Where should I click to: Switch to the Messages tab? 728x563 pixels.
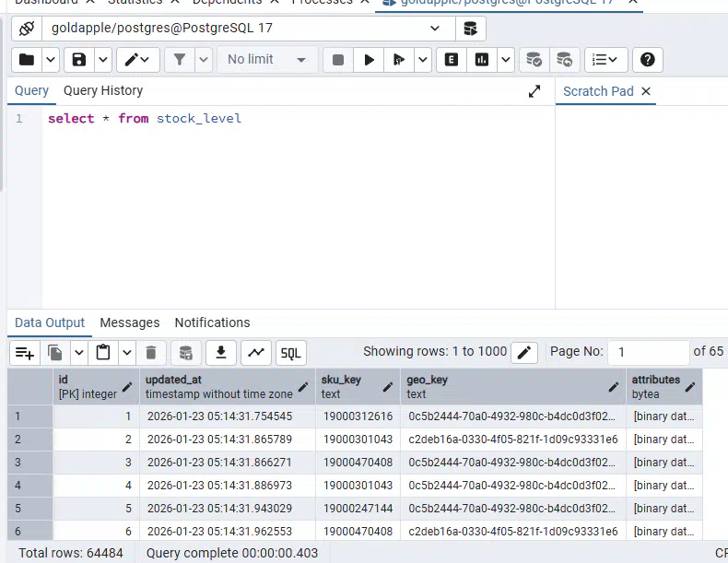click(x=129, y=323)
